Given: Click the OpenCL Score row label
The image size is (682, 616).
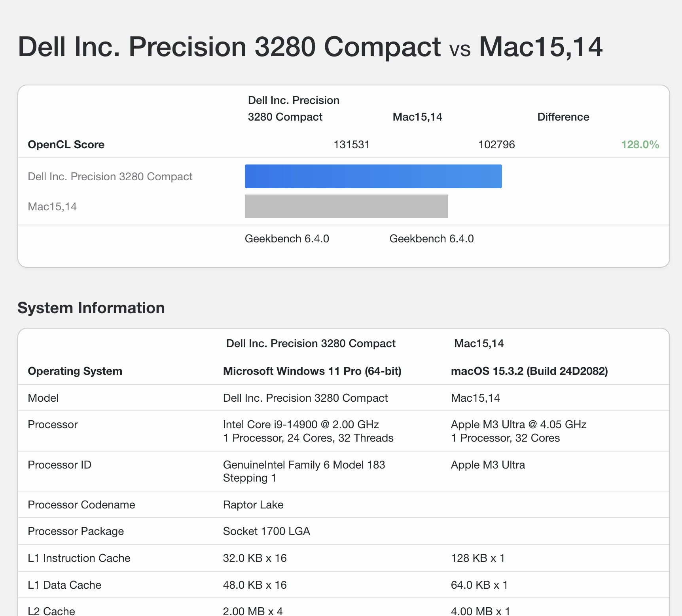Looking at the screenshot, I should coord(66,145).
